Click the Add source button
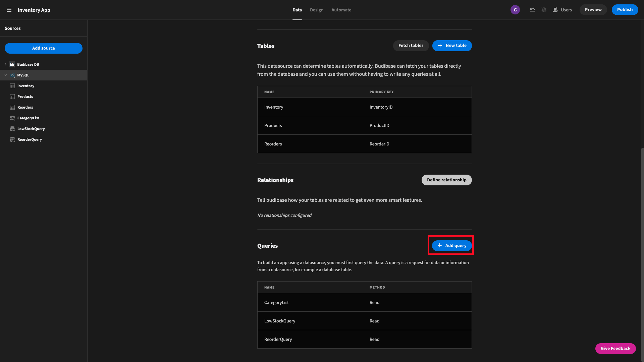Image resolution: width=644 pixels, height=362 pixels. tap(43, 48)
